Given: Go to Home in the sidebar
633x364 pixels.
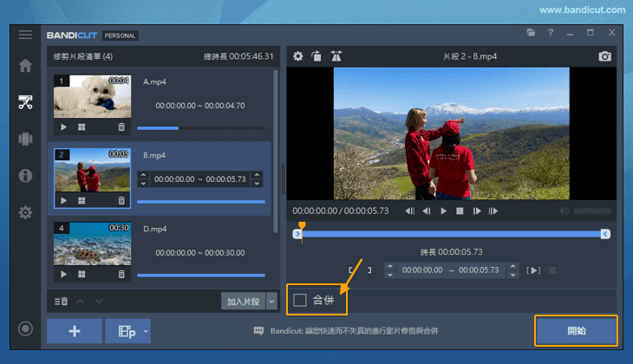Looking at the screenshot, I should (x=25, y=66).
